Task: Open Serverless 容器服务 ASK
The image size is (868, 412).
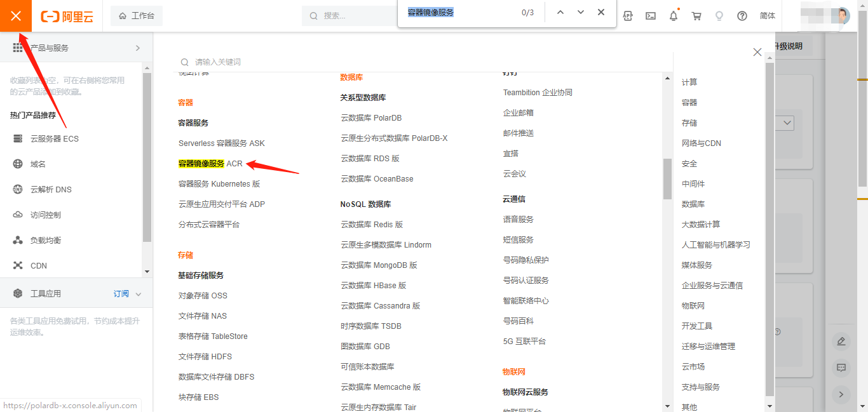Action: [x=222, y=143]
